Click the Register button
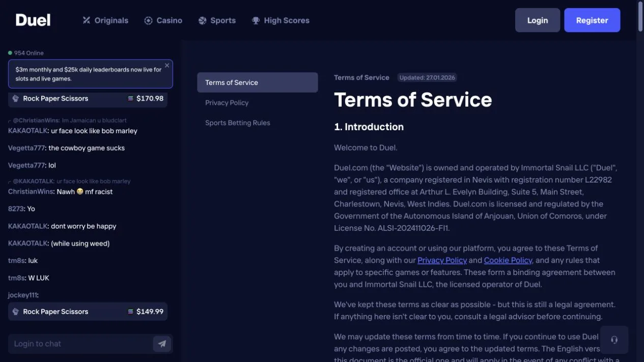The height and width of the screenshot is (362, 644). tap(592, 20)
